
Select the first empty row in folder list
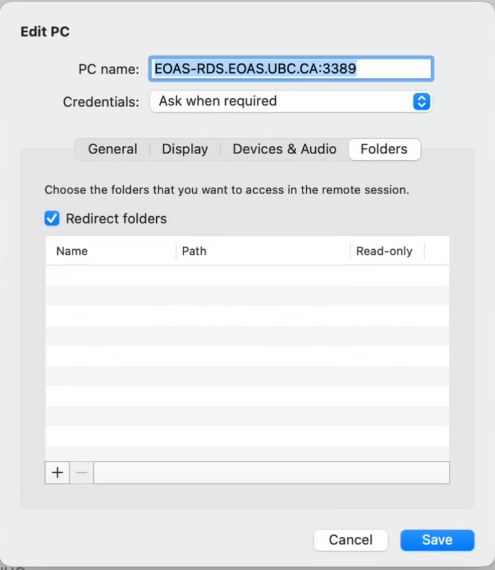(248, 276)
